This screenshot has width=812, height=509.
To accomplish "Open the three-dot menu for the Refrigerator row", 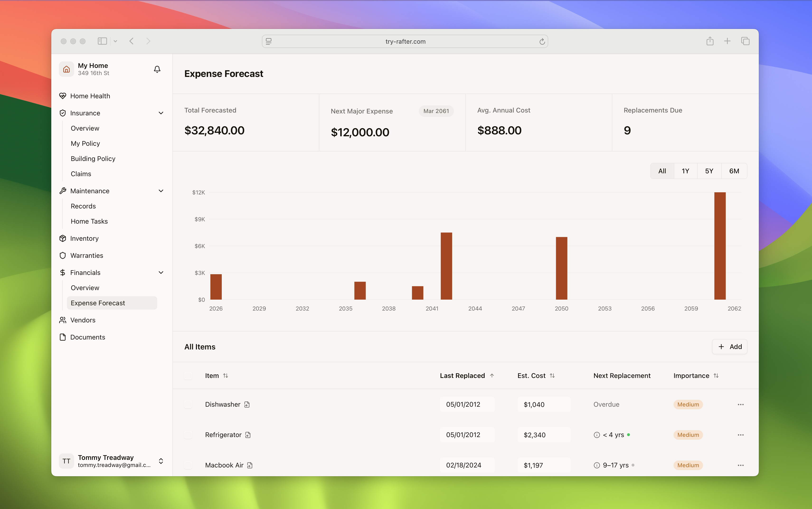I will (x=740, y=435).
